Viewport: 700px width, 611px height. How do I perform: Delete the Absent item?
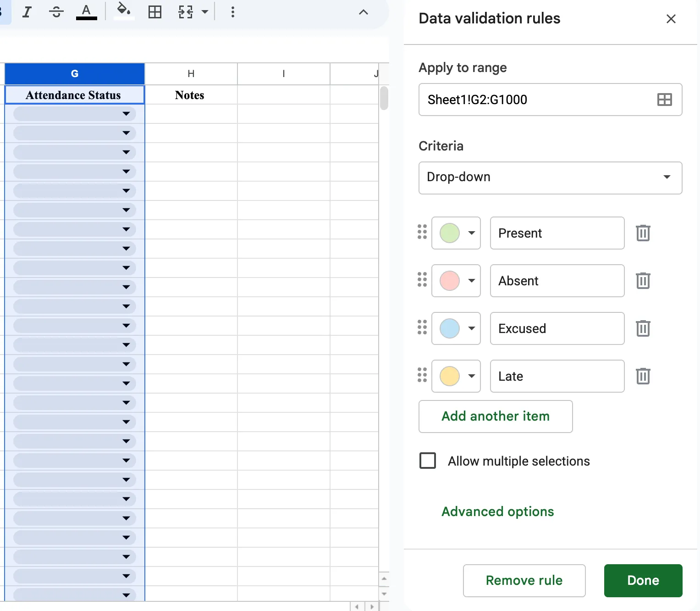(x=643, y=281)
